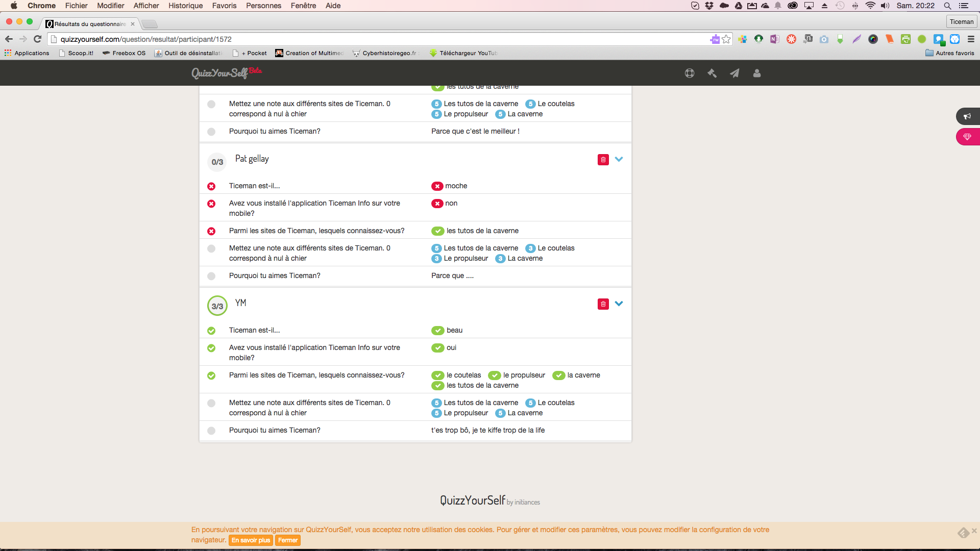The image size is (980, 551).
Task: Open the + Pocket bookmark
Action: [250, 53]
